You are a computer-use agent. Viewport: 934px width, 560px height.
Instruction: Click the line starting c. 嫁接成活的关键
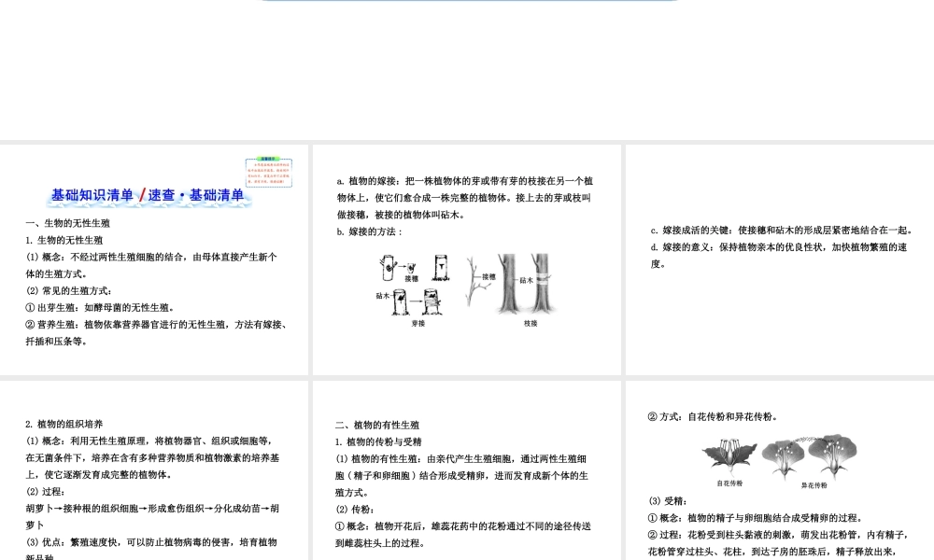(x=782, y=231)
